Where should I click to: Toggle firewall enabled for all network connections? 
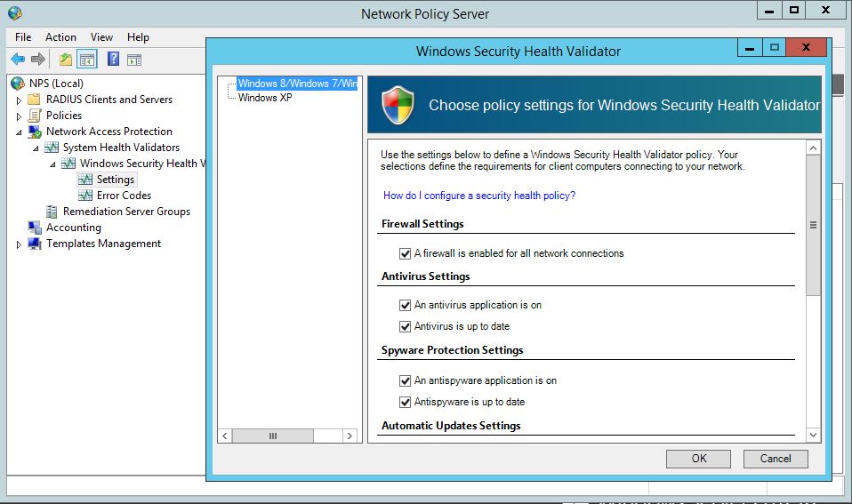pos(405,253)
